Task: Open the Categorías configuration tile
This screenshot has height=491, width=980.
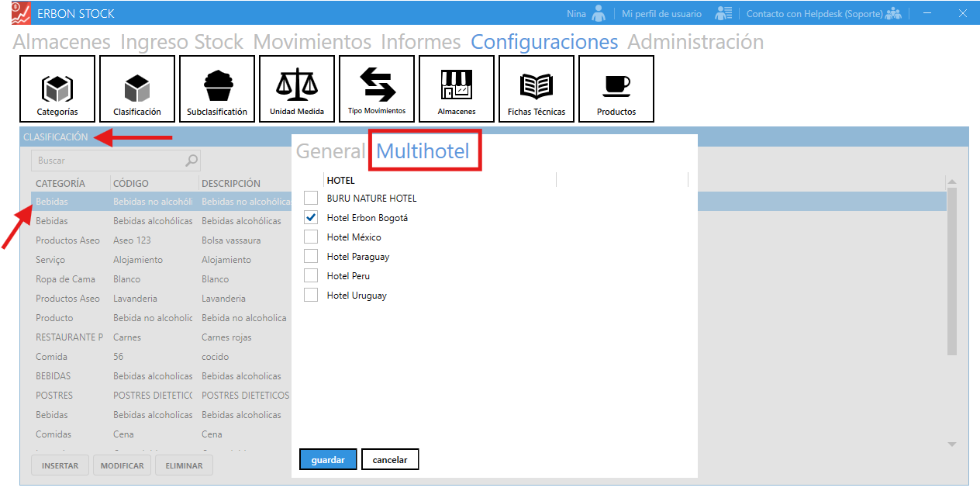Action: (57, 89)
